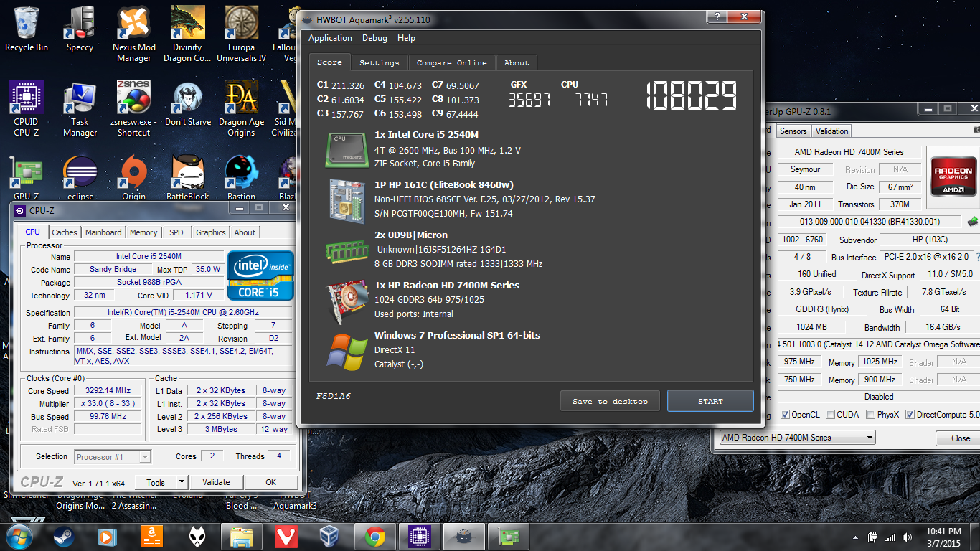Click the motherboard icon beside HP 161C
Screen dimensions: 980x551
click(x=347, y=200)
